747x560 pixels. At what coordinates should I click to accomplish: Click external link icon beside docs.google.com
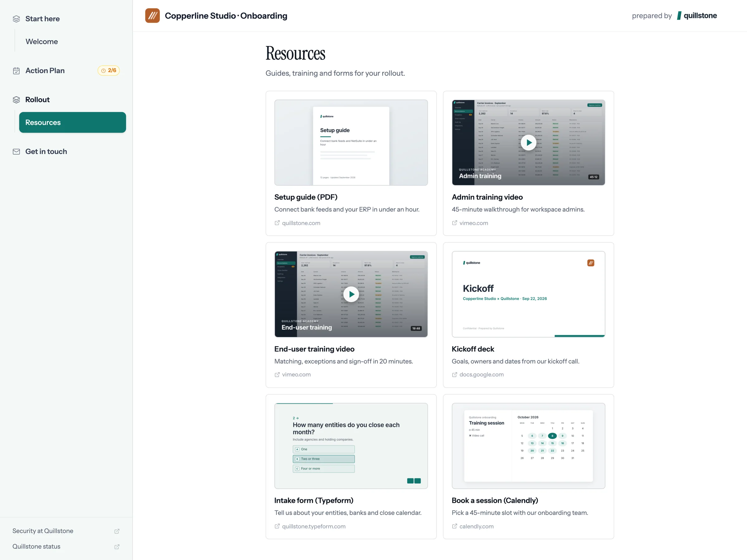pos(454,374)
